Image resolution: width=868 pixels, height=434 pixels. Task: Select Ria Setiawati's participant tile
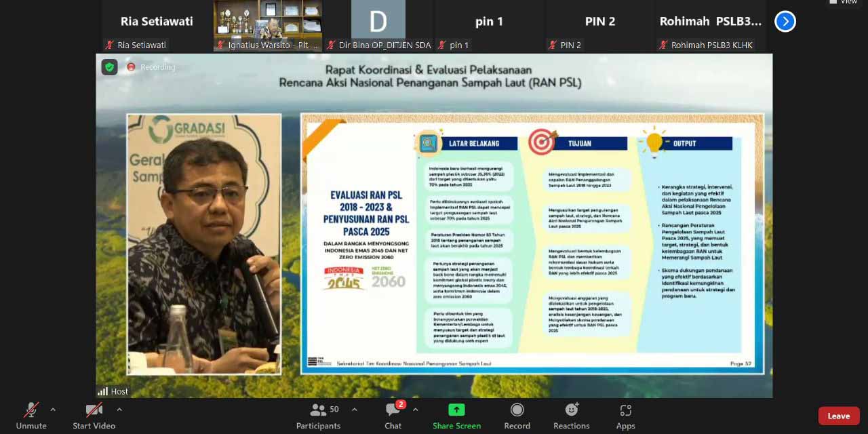click(x=157, y=26)
